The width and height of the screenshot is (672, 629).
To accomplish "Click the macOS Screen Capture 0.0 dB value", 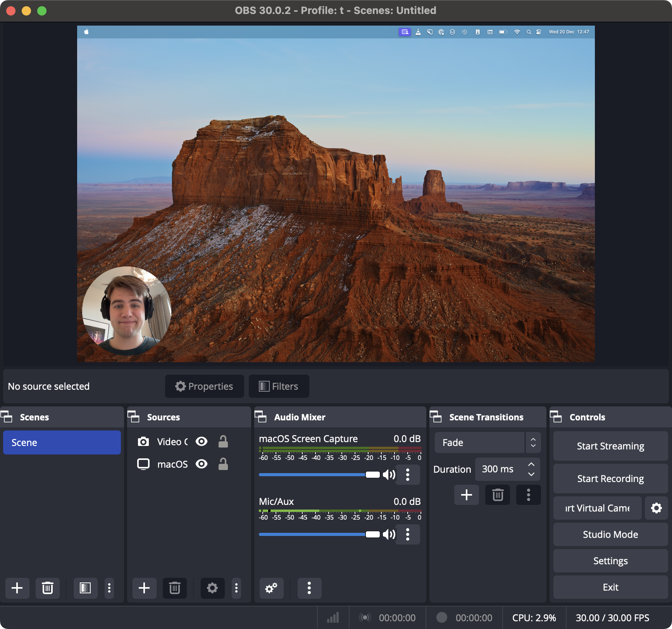I will coord(407,439).
